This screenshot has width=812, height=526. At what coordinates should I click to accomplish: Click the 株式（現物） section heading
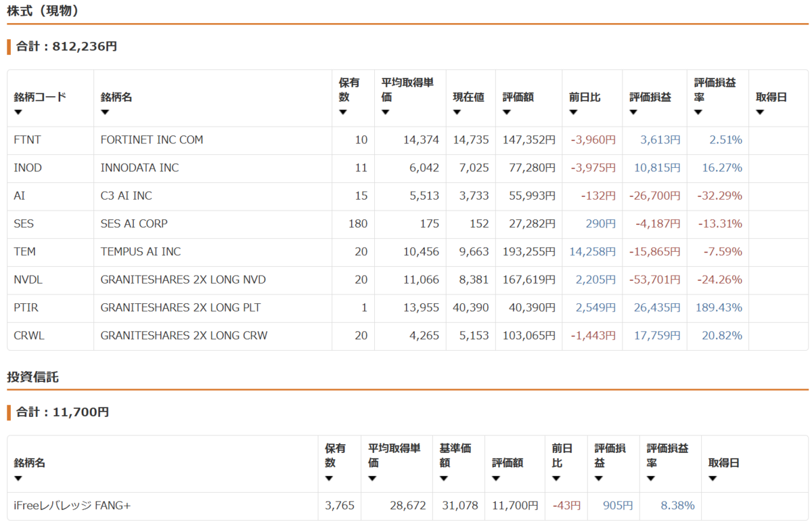pos(43,11)
